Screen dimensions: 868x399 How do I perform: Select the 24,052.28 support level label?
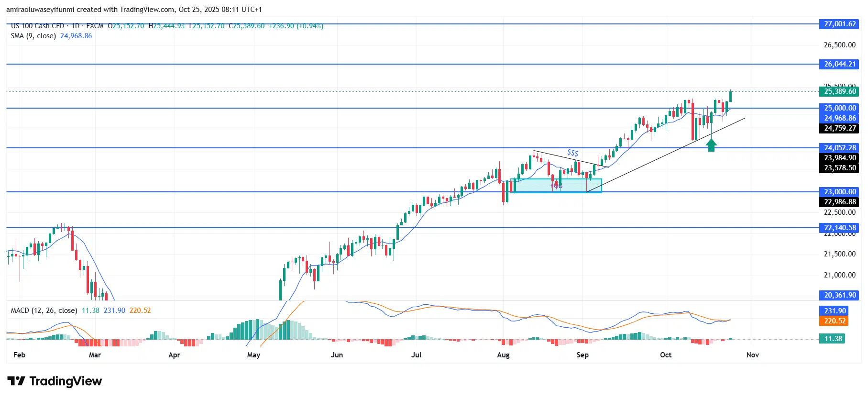point(839,148)
